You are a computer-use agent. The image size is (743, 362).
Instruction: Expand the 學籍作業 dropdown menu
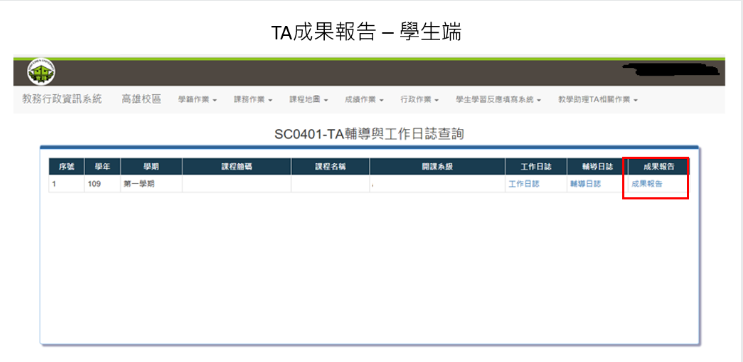[x=198, y=100]
